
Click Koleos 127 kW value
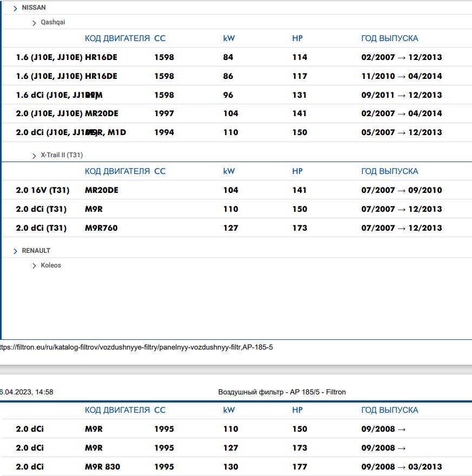coord(230,448)
